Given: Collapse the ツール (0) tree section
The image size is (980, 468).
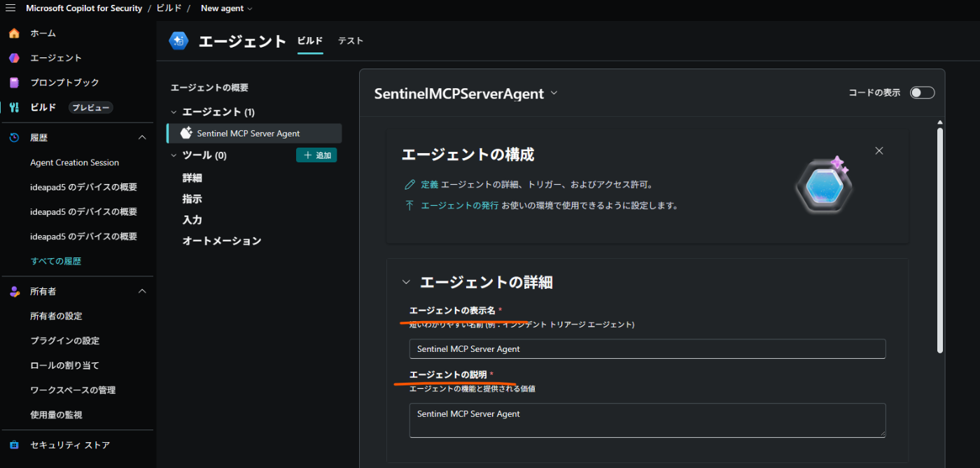Looking at the screenshot, I should click(174, 155).
